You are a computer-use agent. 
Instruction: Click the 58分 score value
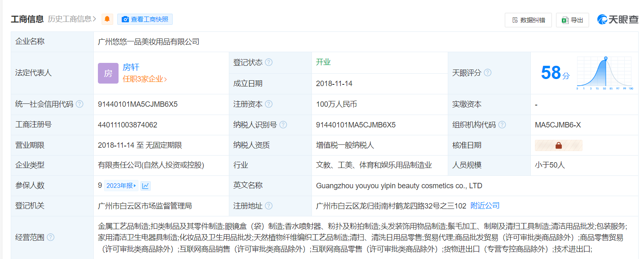click(555, 73)
